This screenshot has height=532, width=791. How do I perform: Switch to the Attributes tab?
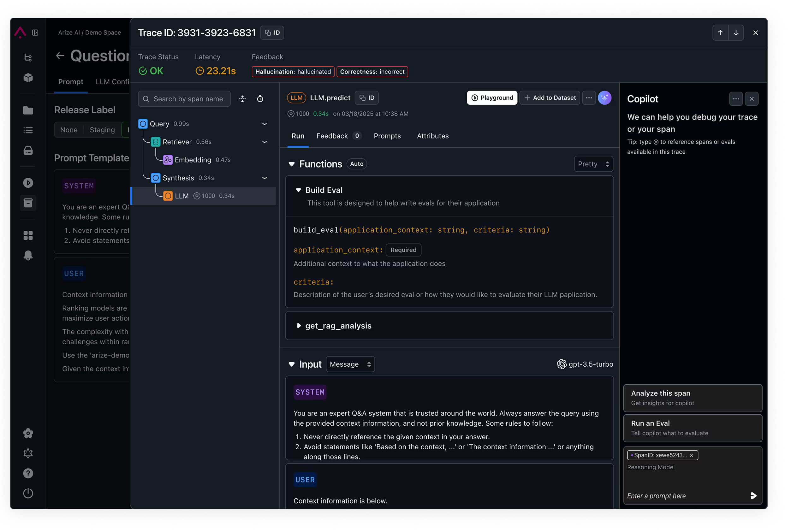pyautogui.click(x=433, y=136)
